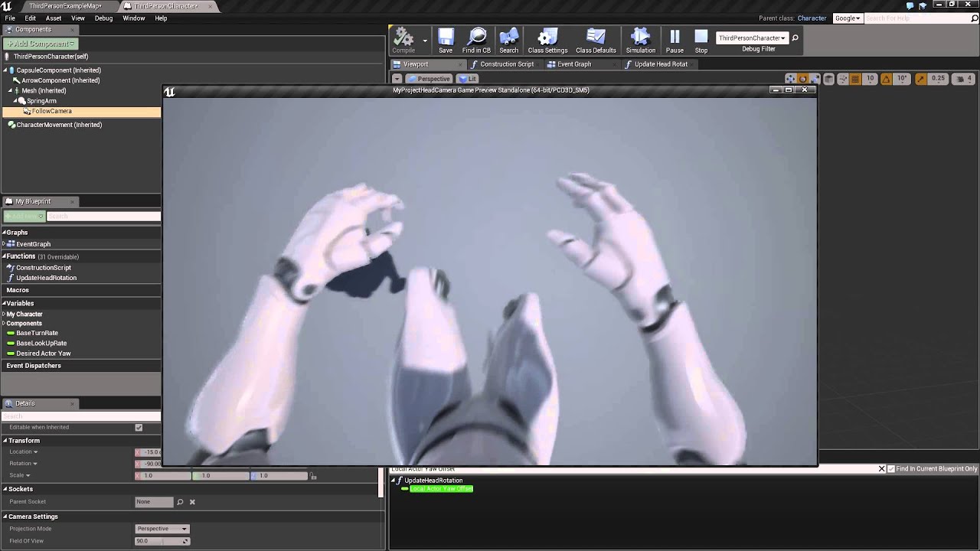Click the magnifier icon beside Debug Filter
Screen dimensions: 980x551
(795, 37)
